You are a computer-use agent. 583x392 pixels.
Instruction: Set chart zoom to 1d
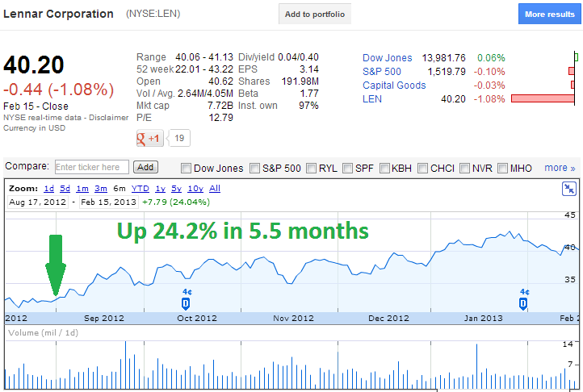point(48,189)
